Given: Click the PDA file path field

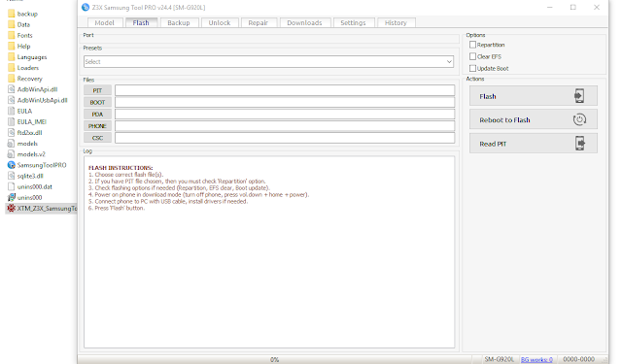Looking at the screenshot, I should click(x=285, y=115).
